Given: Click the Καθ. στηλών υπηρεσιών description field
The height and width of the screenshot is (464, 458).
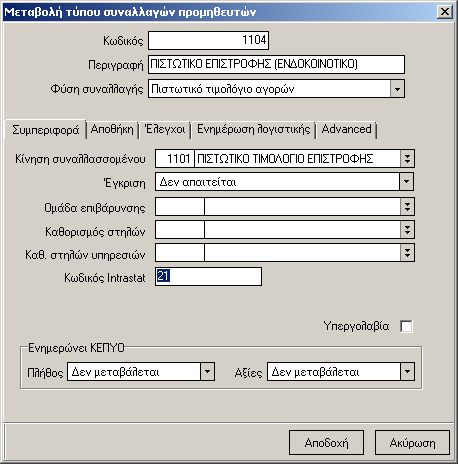Looking at the screenshot, I should pos(302,253).
